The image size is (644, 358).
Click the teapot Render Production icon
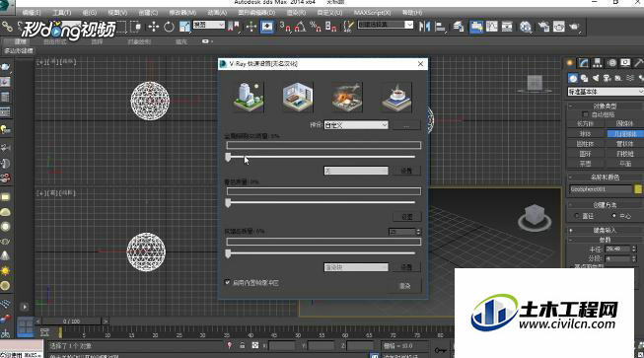coord(574,27)
